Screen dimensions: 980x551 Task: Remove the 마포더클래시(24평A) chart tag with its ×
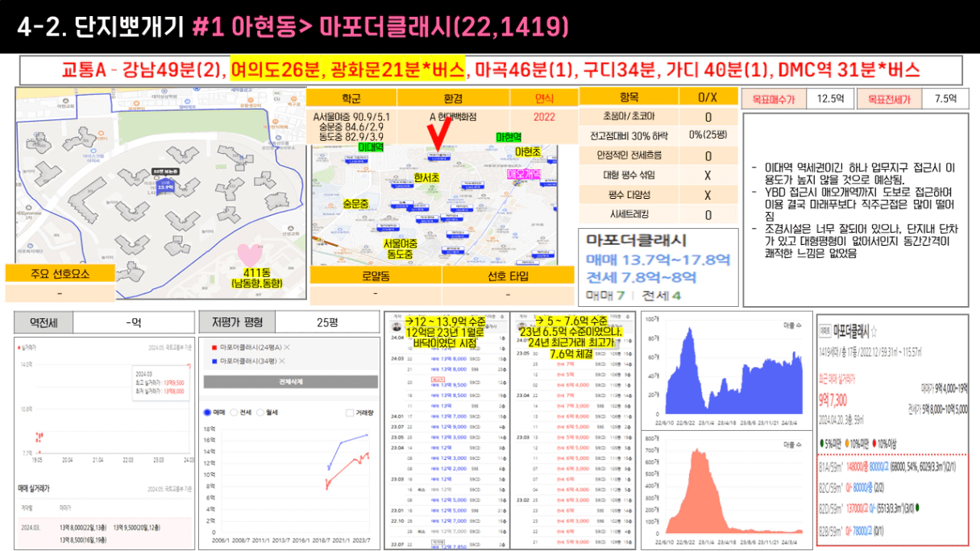[x=289, y=347]
